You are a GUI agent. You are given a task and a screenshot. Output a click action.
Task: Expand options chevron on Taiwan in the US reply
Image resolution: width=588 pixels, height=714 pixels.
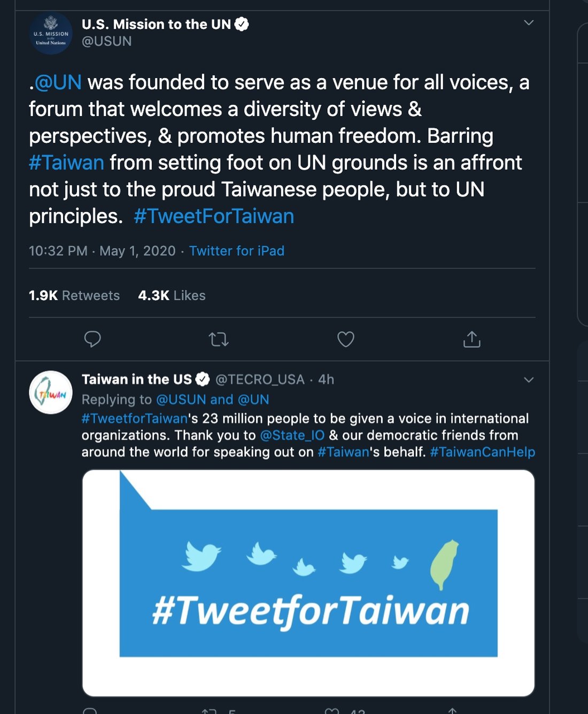tap(529, 380)
